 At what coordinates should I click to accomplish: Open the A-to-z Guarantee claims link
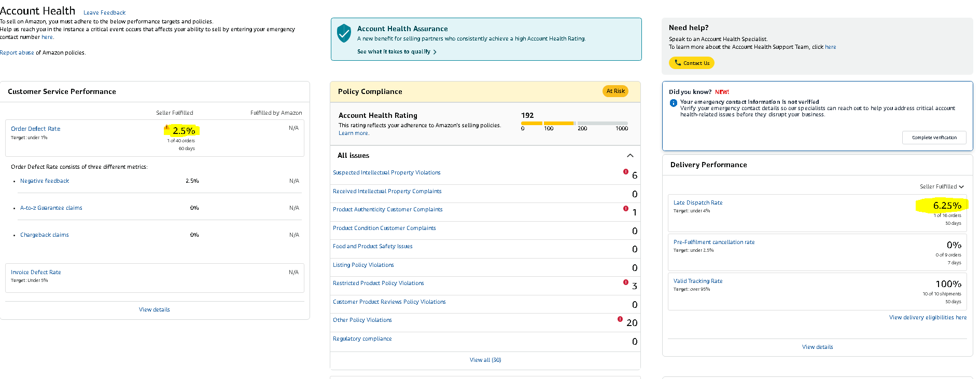tap(51, 208)
